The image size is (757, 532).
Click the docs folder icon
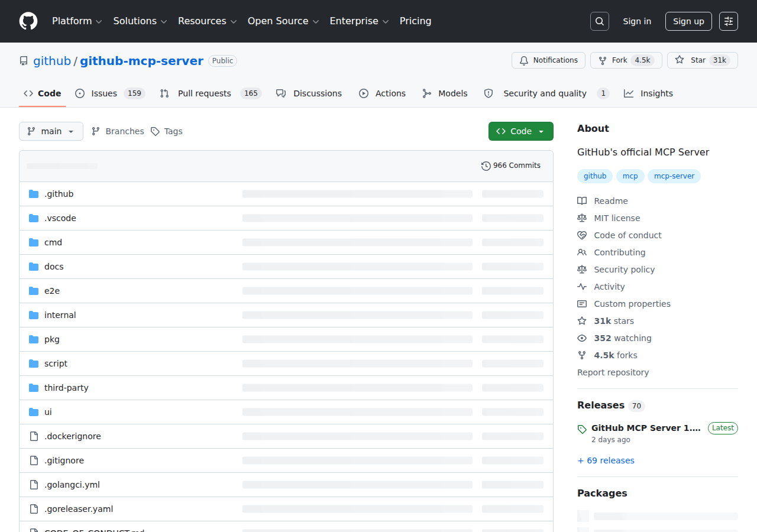(x=34, y=267)
